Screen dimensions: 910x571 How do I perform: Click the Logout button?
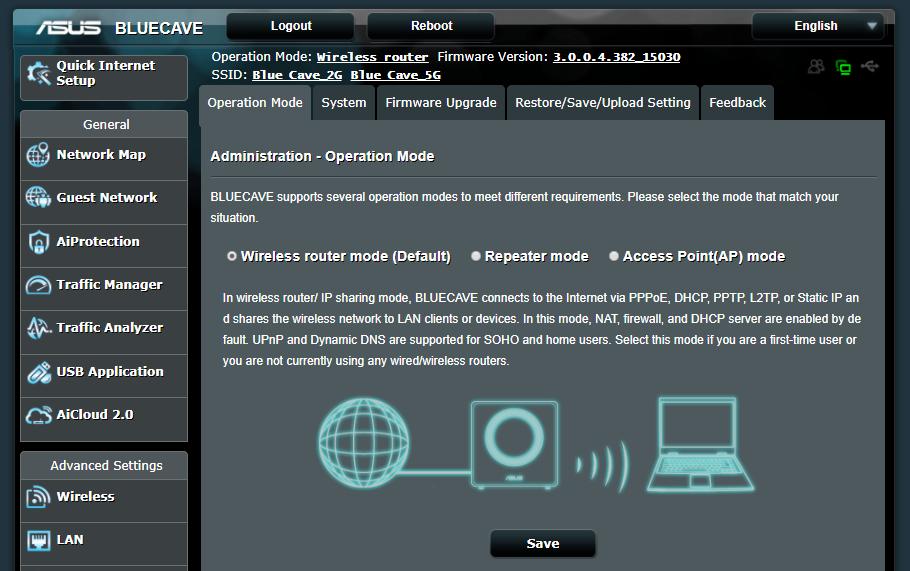pos(291,26)
